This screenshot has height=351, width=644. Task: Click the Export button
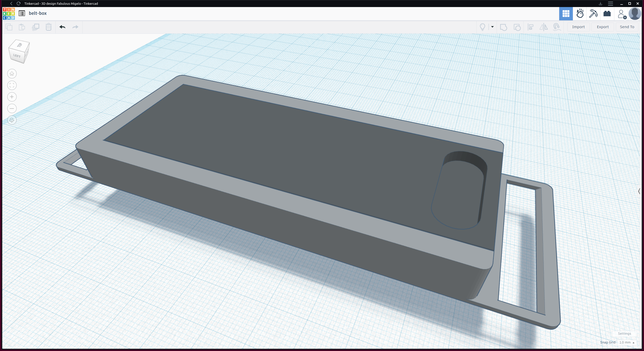(x=603, y=27)
